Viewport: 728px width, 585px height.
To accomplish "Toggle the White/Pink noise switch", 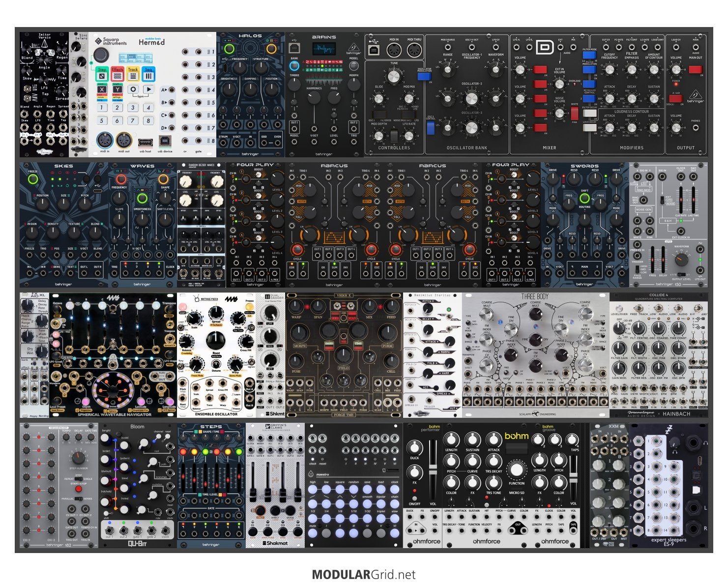I will [574, 114].
